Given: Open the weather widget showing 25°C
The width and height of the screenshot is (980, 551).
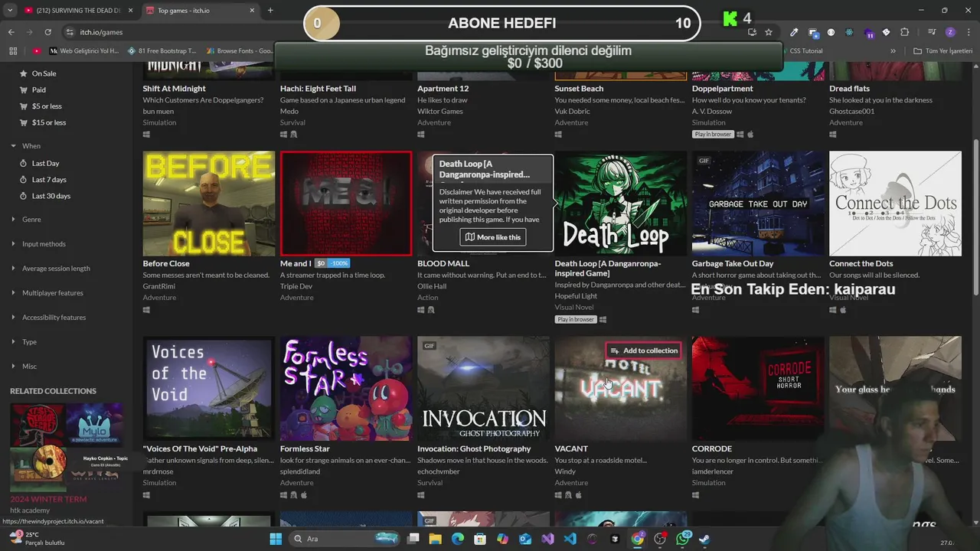Looking at the screenshot, I should click(37, 539).
